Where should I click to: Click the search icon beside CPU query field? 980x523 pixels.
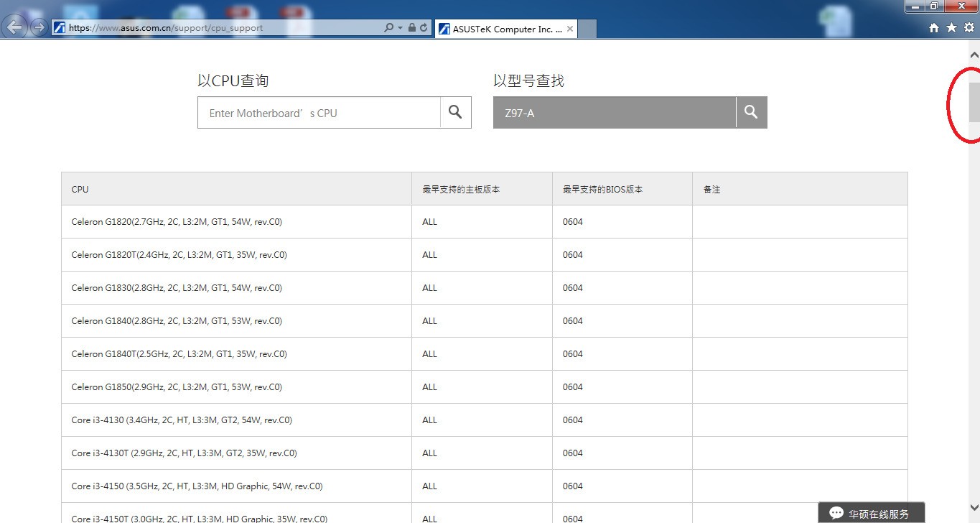pos(455,113)
